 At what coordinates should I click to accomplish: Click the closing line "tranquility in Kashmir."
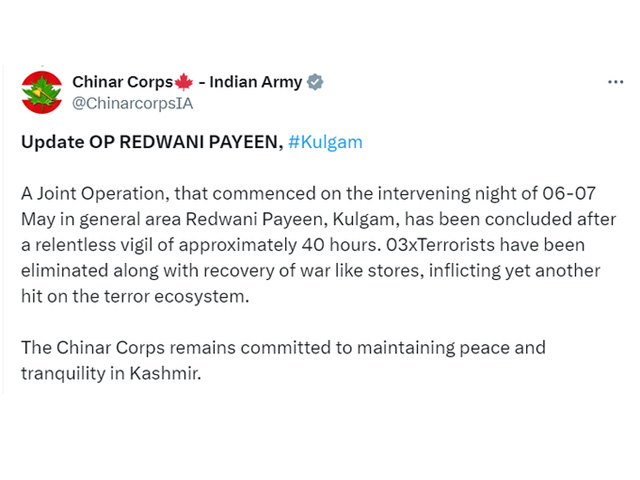point(111,373)
